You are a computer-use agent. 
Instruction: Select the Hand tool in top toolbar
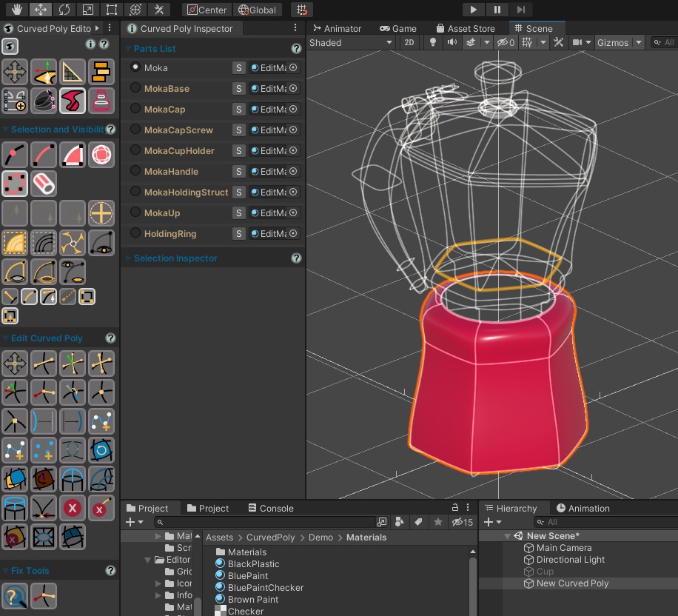click(x=15, y=10)
